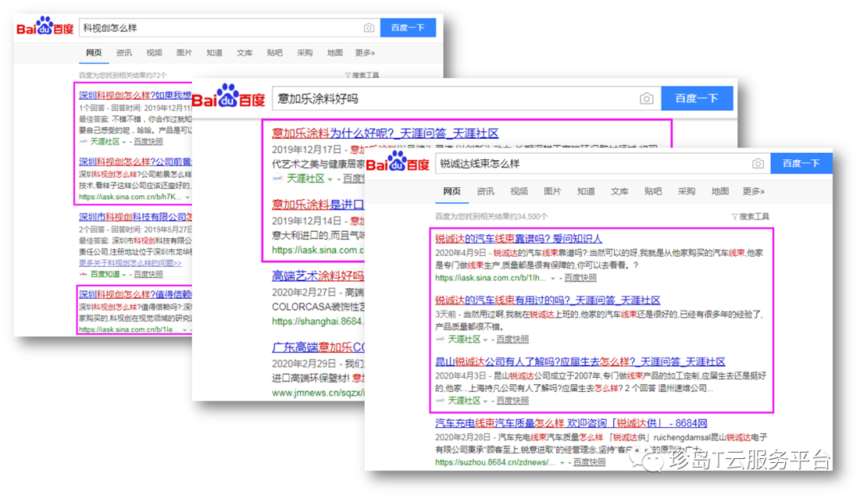Open result 锐诚达的汽车线束有用过的吗?_天涯问答
This screenshot has width=860, height=498.
(x=547, y=300)
